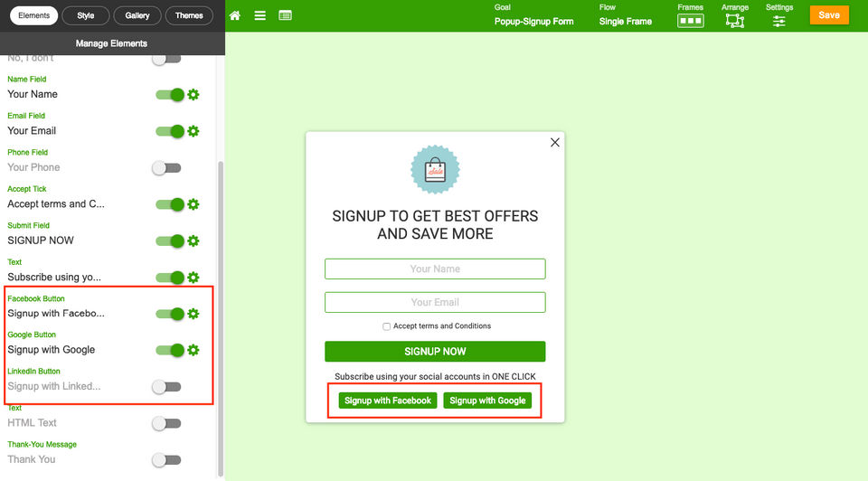Check Accept terms and Conditions checkbox

click(x=386, y=326)
